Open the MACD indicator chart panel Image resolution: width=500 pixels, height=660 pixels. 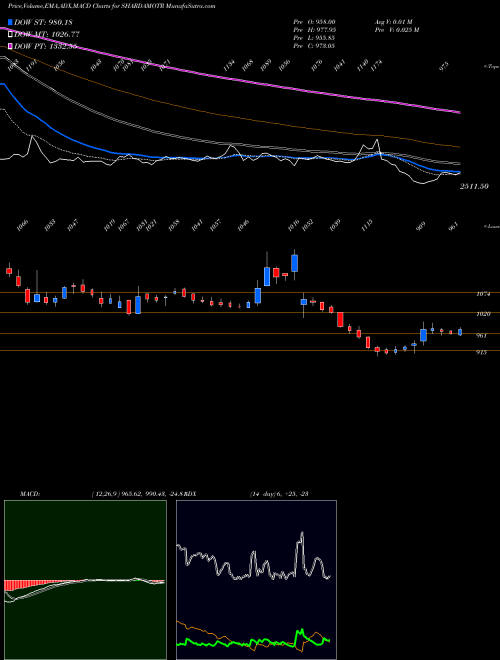pos(85,580)
